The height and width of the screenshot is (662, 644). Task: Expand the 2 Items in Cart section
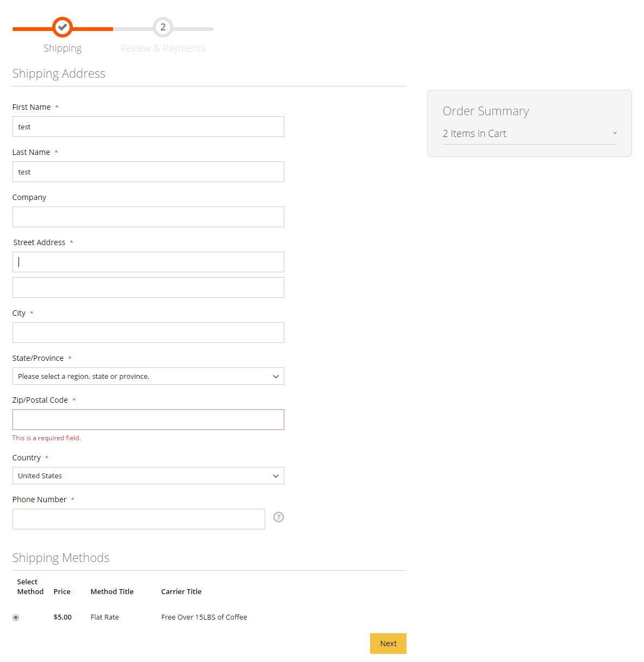[x=529, y=134]
